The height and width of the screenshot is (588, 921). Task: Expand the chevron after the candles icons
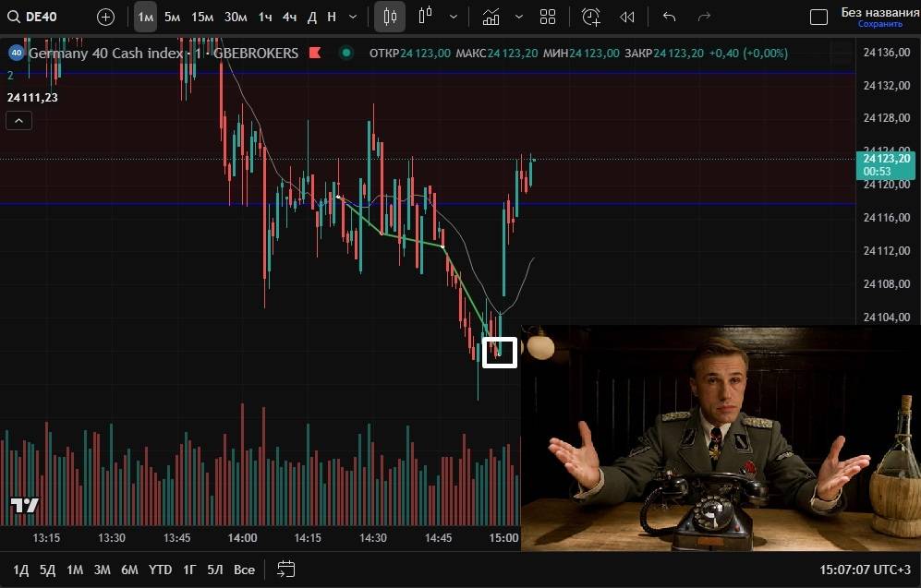pyautogui.click(x=454, y=17)
